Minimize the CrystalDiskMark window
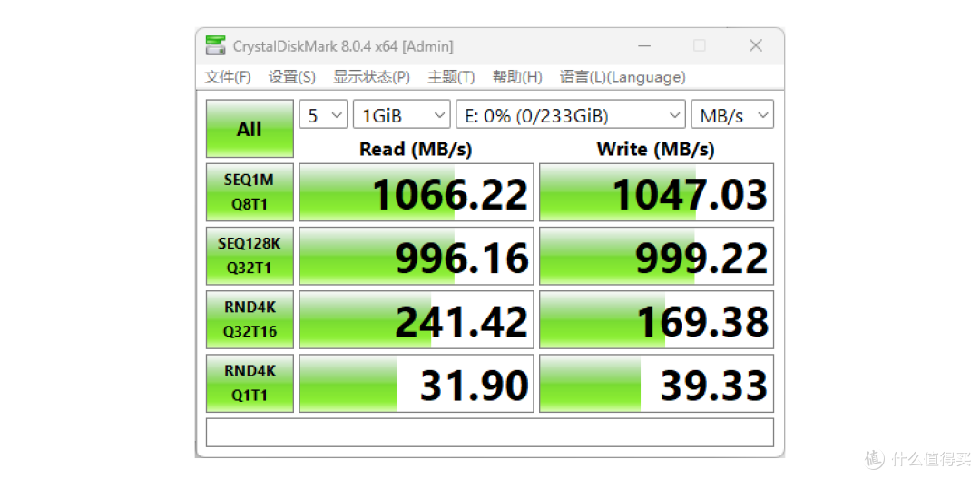This screenshot has height=479, width=980. click(644, 45)
